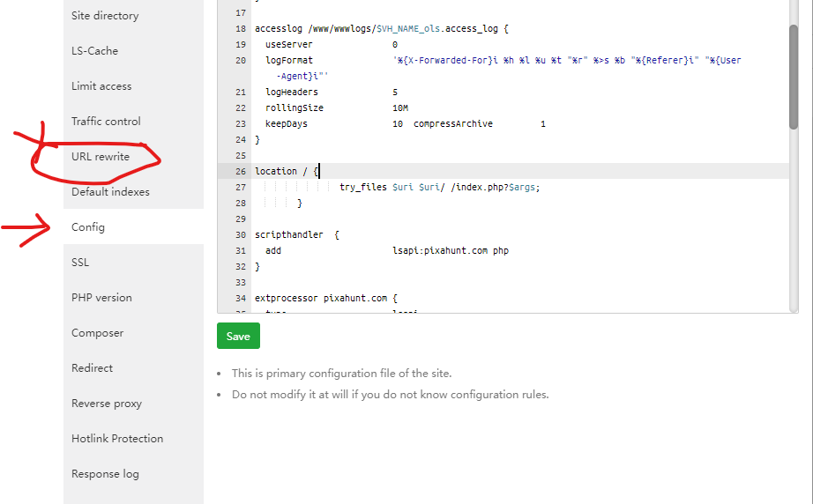Open the Composer tab
This screenshot has height=504, width=813.
point(97,333)
